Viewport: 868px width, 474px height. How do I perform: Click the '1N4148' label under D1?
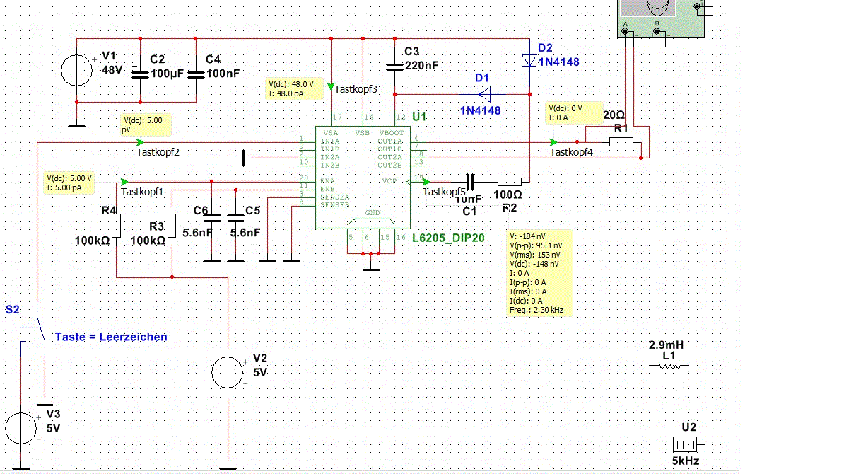(480, 110)
